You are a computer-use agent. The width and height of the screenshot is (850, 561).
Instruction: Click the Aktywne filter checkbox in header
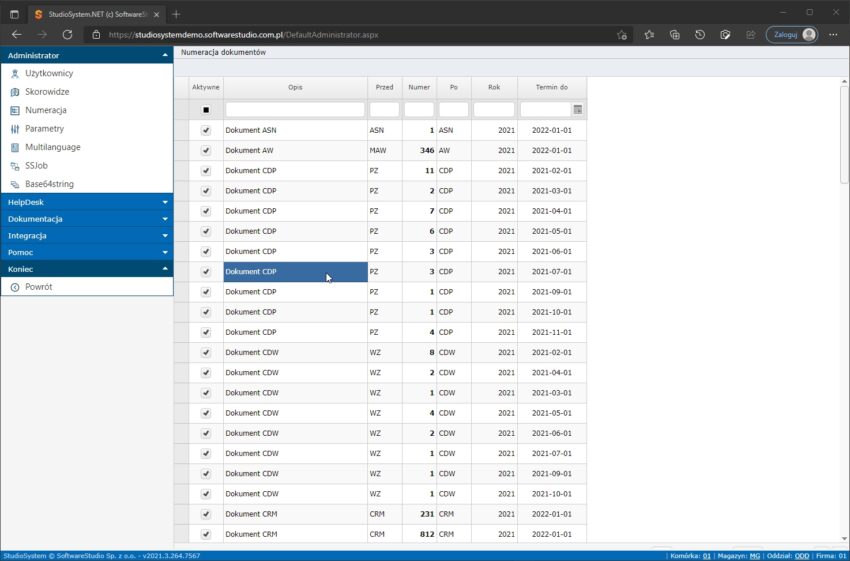click(x=206, y=109)
